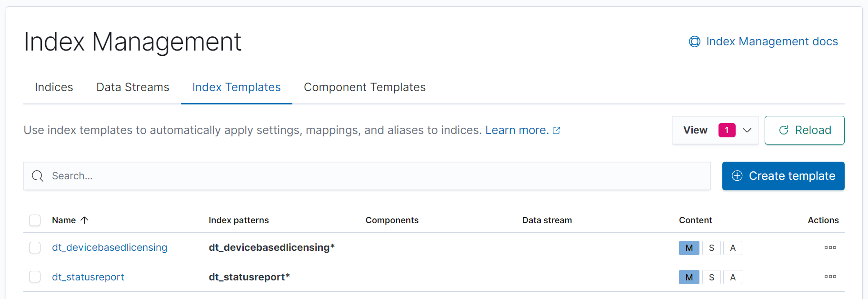
Task: Click the S settings badge for dt_devicebasedlicensing
Action: [x=711, y=248]
